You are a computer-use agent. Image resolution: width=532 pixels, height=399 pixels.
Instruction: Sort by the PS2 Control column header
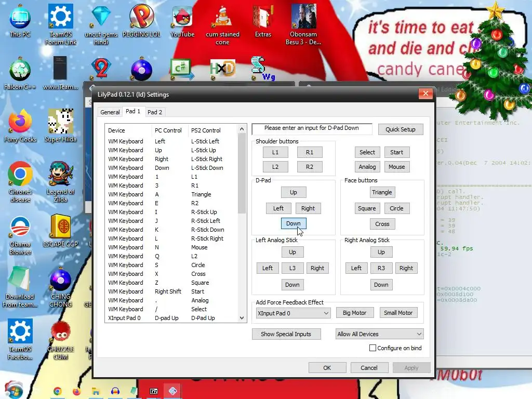click(x=212, y=130)
